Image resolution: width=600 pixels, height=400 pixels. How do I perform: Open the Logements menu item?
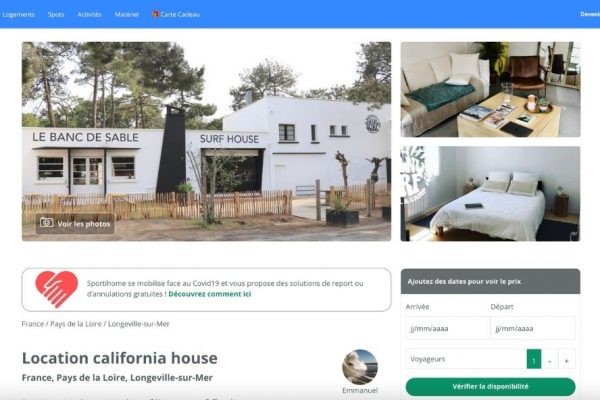(18, 15)
